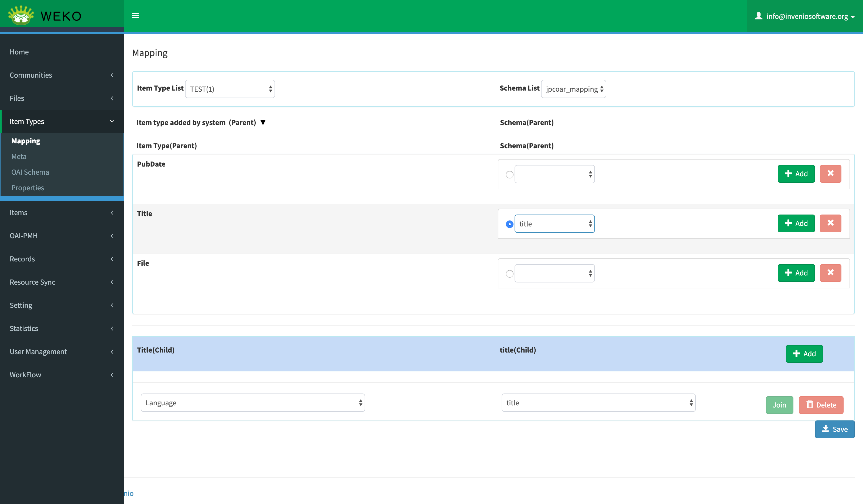This screenshot has width=863, height=504.
Task: Collapse the system item type triangle
Action: (x=263, y=122)
